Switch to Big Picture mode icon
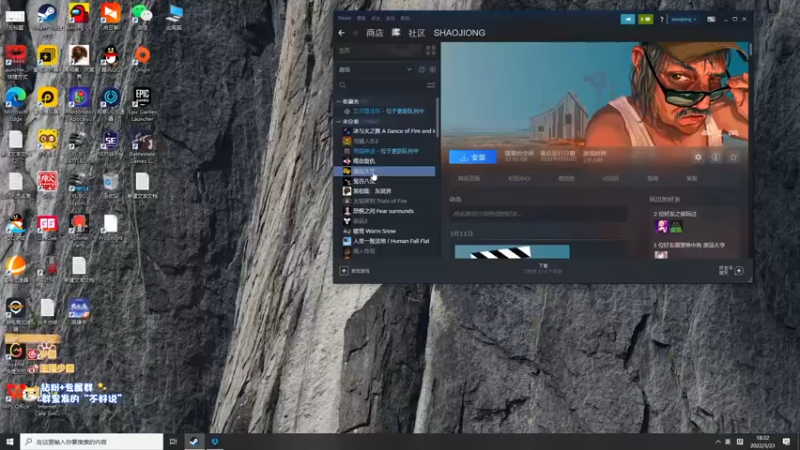The image size is (800, 450). 711,19
